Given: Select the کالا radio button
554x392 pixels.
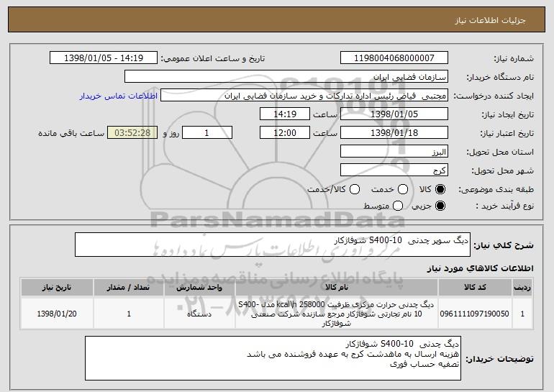Looking at the screenshot, I should (x=440, y=190).
